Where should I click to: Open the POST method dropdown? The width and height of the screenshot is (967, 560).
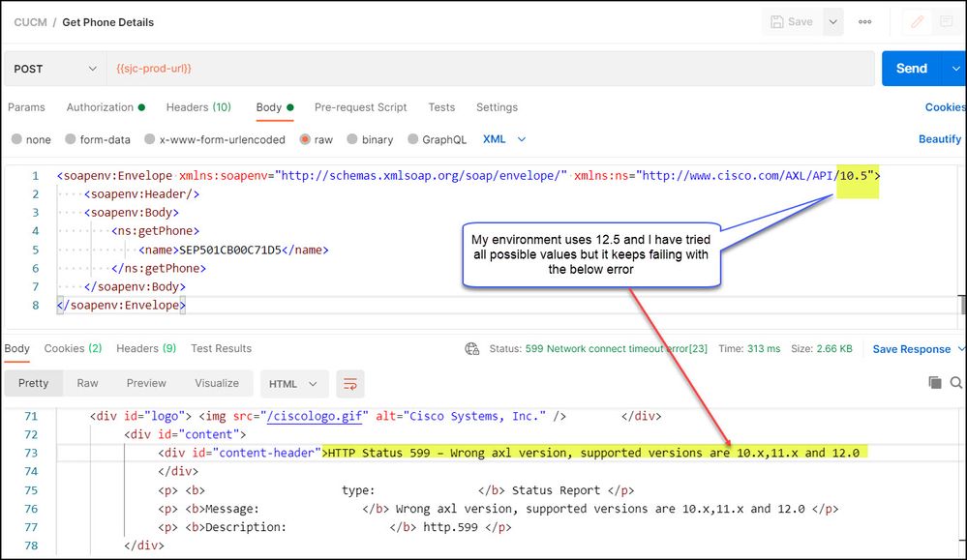55,69
